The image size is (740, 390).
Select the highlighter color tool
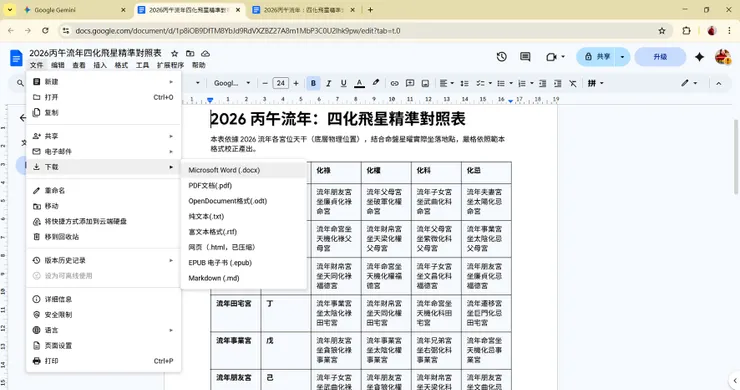376,83
